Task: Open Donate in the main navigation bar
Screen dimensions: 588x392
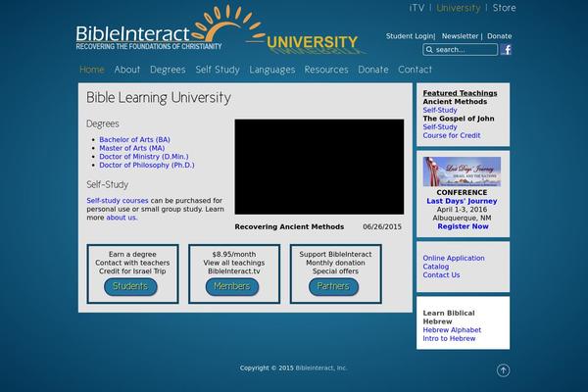Action: pyautogui.click(x=373, y=70)
